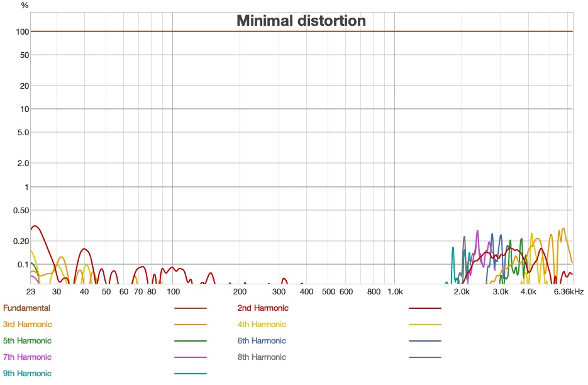588x385 pixels.
Task: Click the Minimal distortion chart title
Action: 301,21
